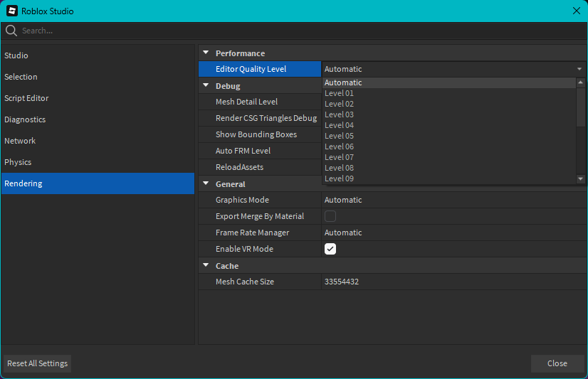Select the Rendering settings category
Viewport: 588px width, 379px height.
coord(98,183)
